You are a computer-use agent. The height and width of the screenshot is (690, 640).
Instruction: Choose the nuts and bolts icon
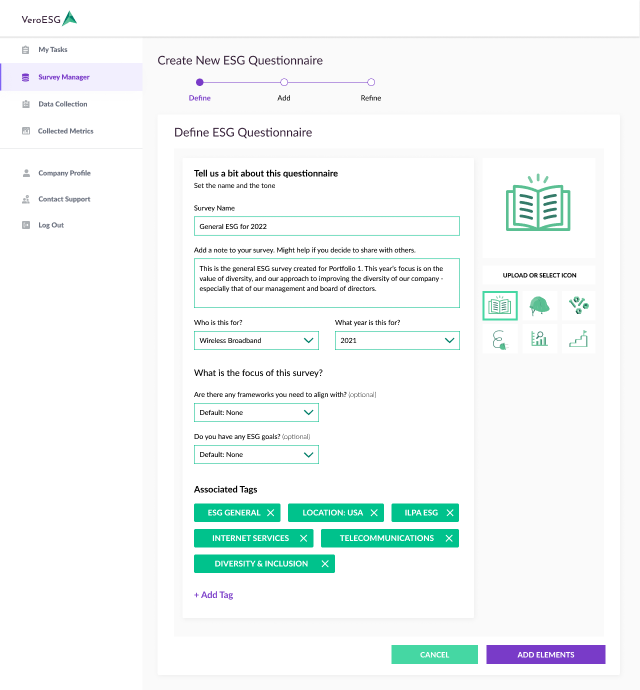click(577, 306)
